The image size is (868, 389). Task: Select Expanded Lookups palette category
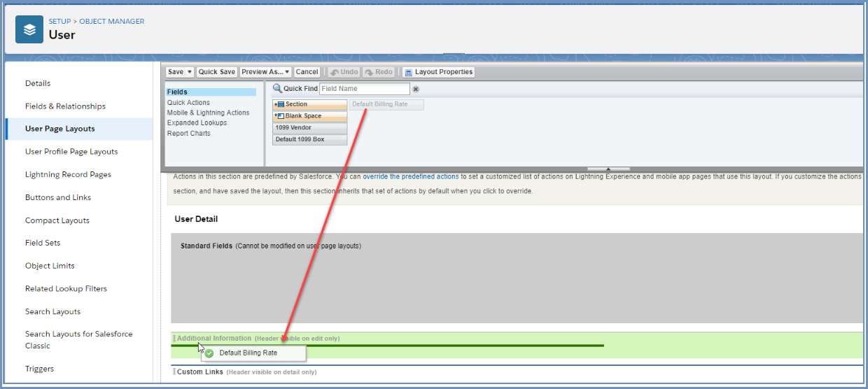(197, 122)
